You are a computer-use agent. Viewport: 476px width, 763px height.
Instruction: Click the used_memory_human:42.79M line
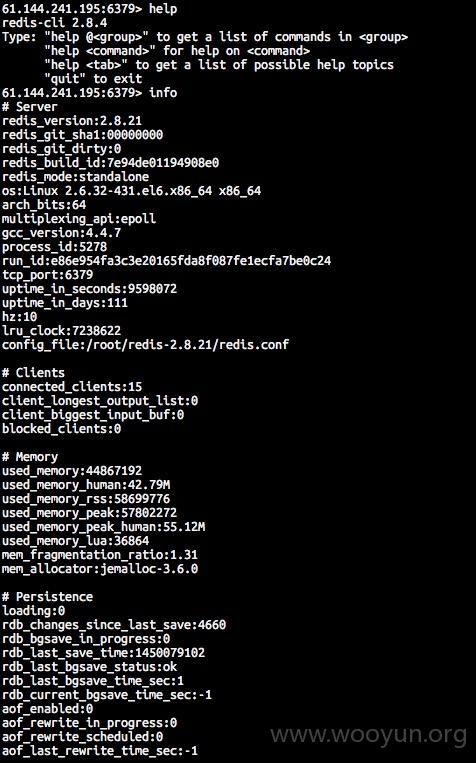(86, 485)
